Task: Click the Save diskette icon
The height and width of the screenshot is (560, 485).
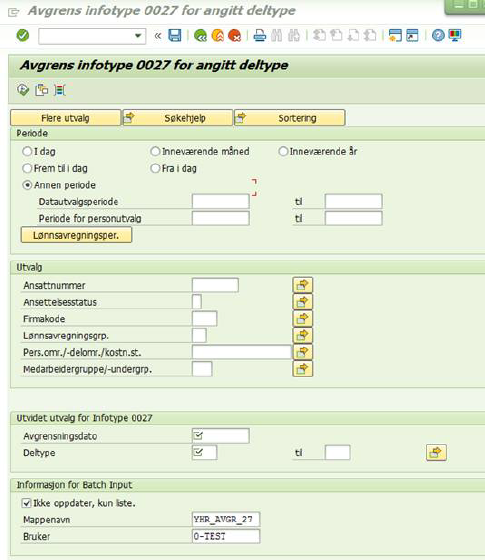Action: [175, 35]
